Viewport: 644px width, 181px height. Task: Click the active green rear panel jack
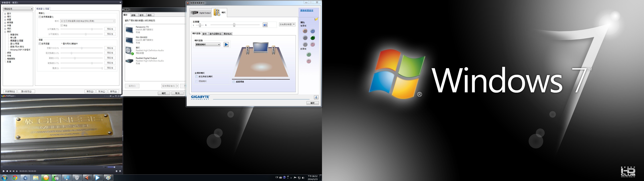[x=312, y=38]
